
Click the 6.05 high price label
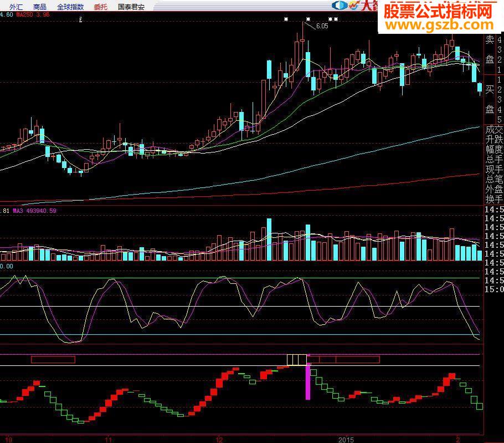coord(322,26)
